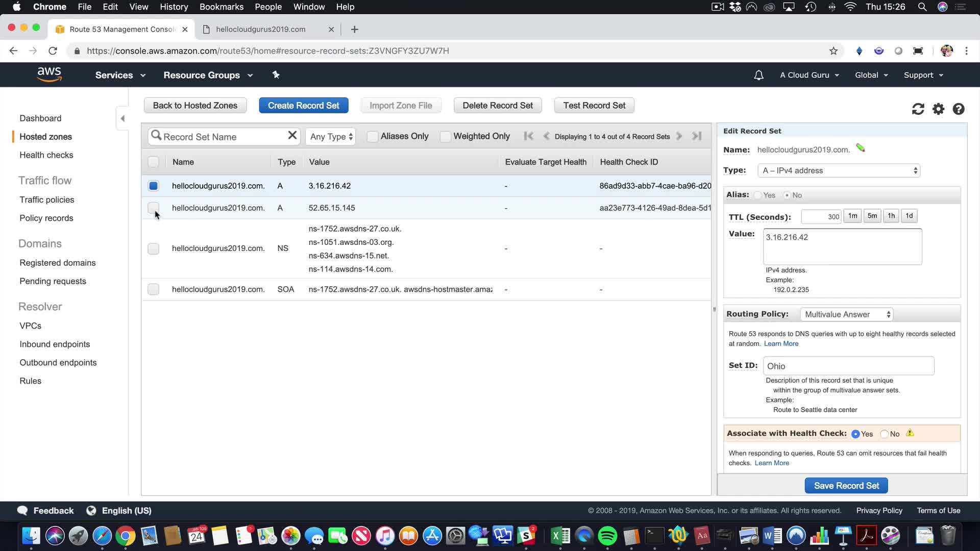
Task: Check the 52.65.15.145 record checkbox
Action: click(x=153, y=208)
